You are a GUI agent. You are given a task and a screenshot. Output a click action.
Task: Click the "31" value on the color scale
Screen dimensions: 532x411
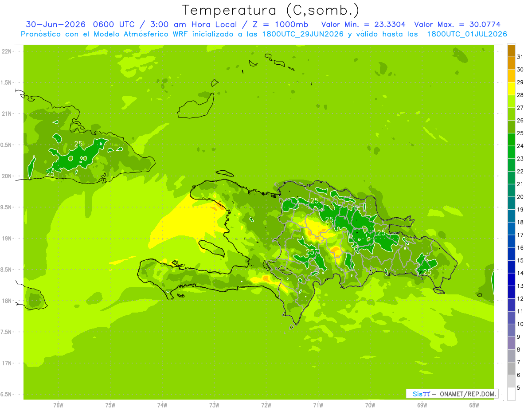pyautogui.click(x=520, y=56)
